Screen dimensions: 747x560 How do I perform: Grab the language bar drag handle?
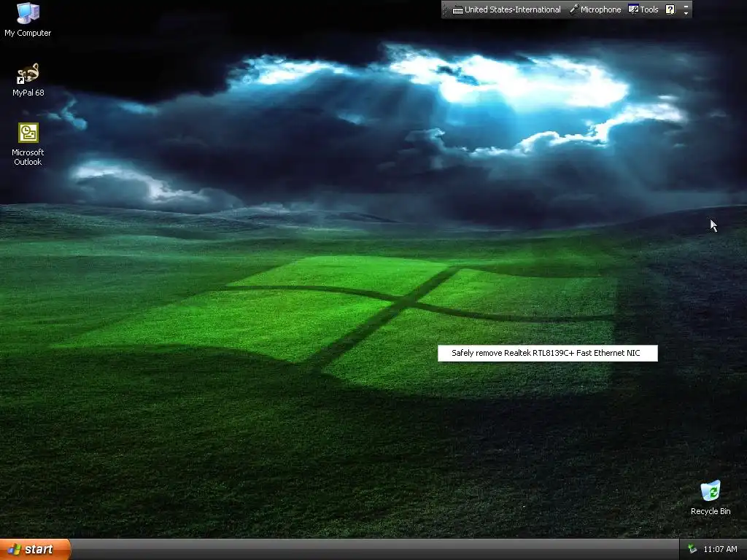pos(445,9)
